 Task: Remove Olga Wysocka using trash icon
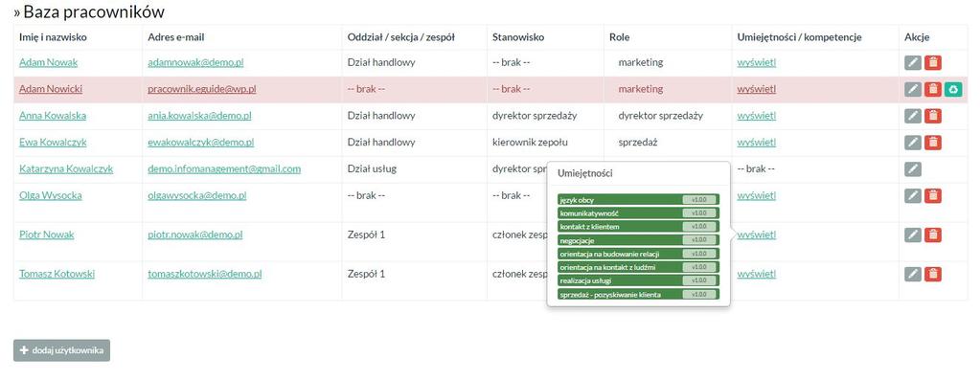click(932, 196)
